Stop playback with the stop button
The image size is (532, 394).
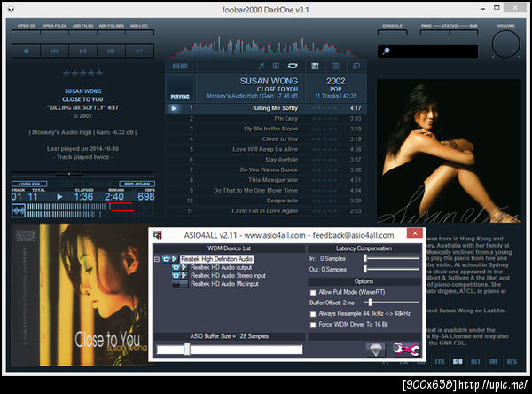click(27, 51)
